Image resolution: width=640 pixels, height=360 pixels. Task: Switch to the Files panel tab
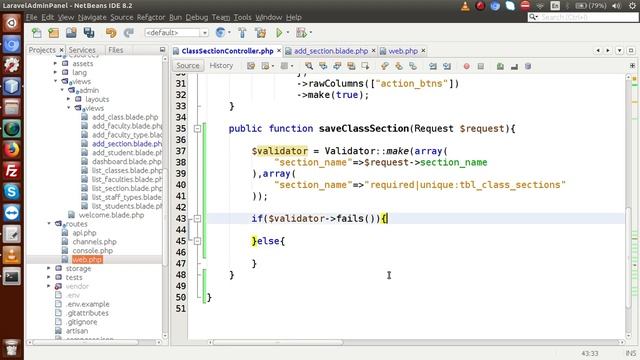click(x=116, y=50)
